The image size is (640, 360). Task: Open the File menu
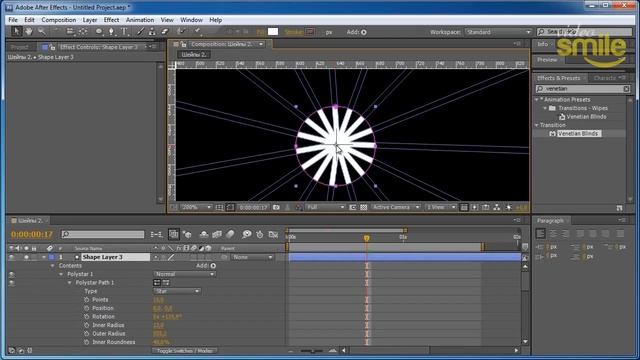(x=13, y=20)
